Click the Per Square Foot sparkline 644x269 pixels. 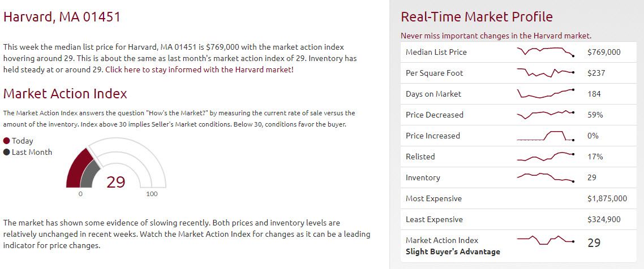coord(546,72)
